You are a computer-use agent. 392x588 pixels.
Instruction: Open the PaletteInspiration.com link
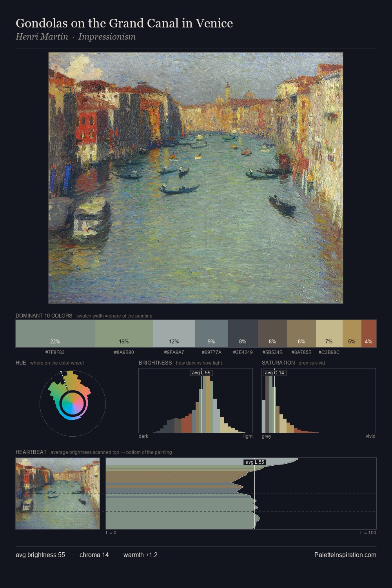click(x=345, y=555)
